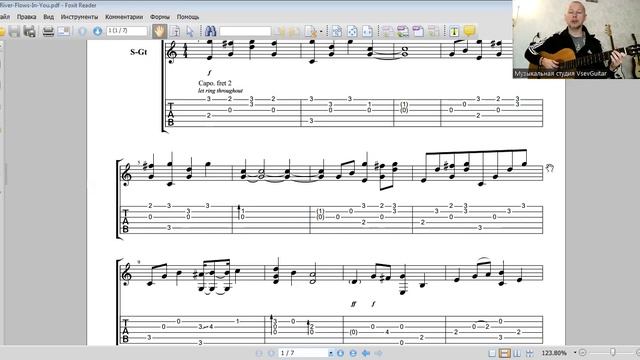Image resolution: width=640 pixels, height=360 pixels.
Task: Enable continuous facing layout
Action: tap(529, 353)
